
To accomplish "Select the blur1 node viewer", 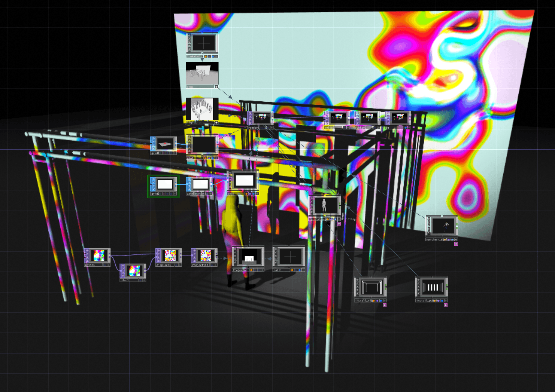I will pos(134,270).
